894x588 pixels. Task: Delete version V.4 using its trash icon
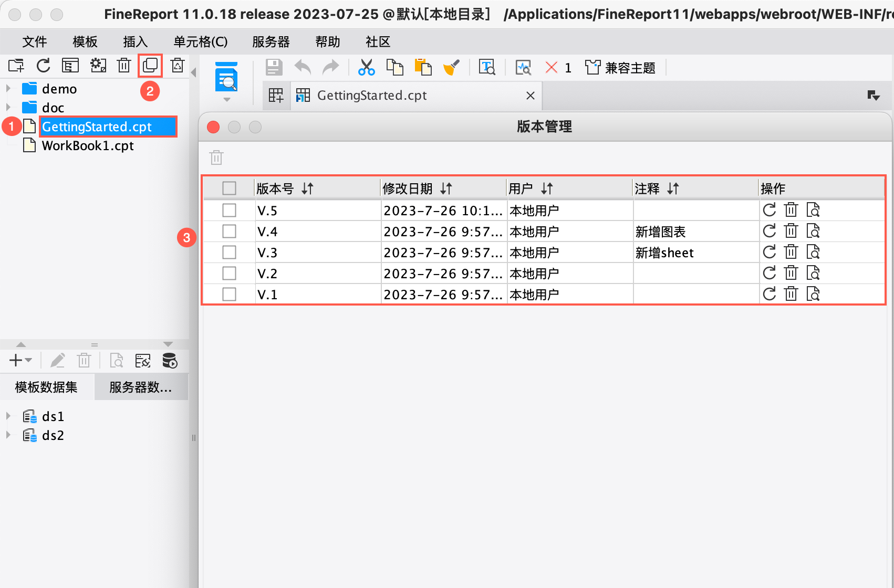click(x=791, y=231)
